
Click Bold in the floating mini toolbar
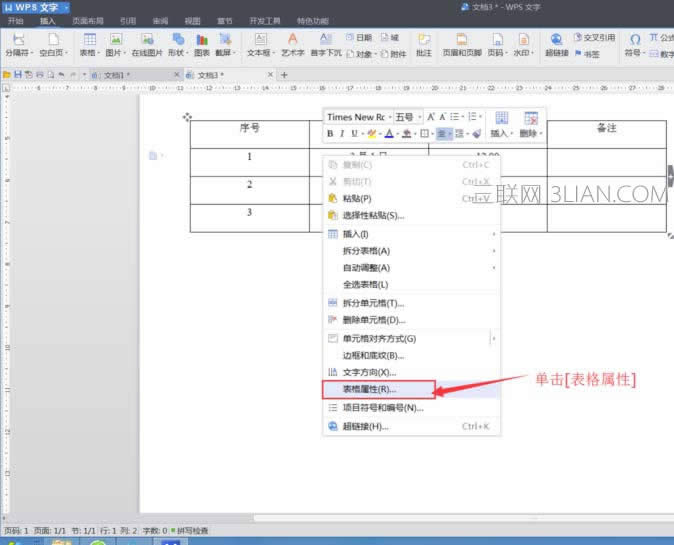click(x=330, y=134)
